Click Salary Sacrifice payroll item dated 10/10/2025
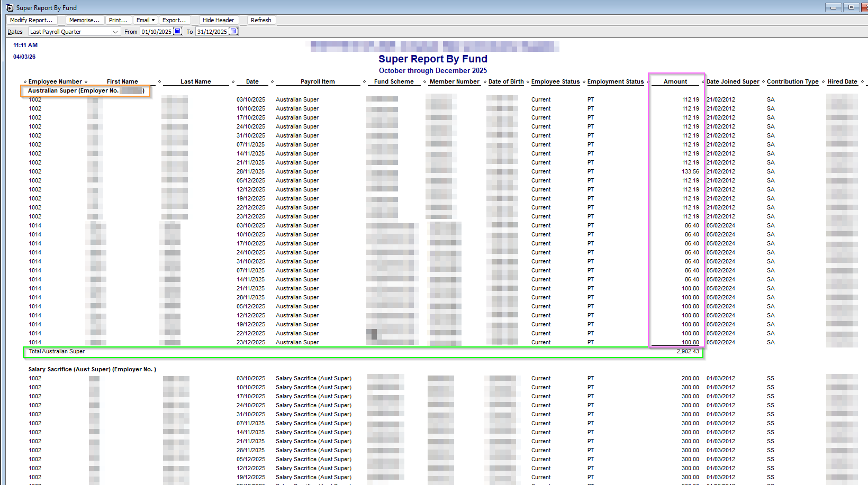 coord(313,387)
